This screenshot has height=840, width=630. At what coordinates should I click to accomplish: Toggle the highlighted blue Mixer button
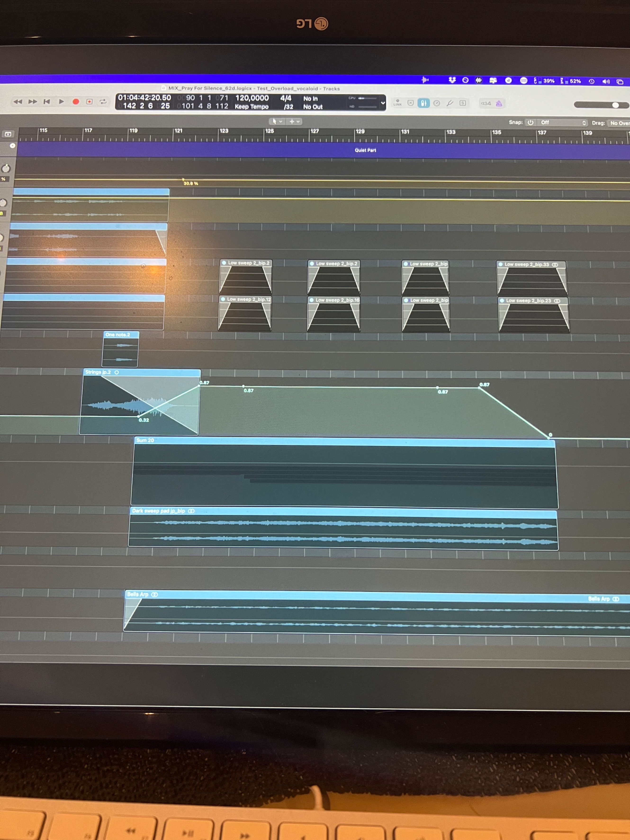(423, 103)
